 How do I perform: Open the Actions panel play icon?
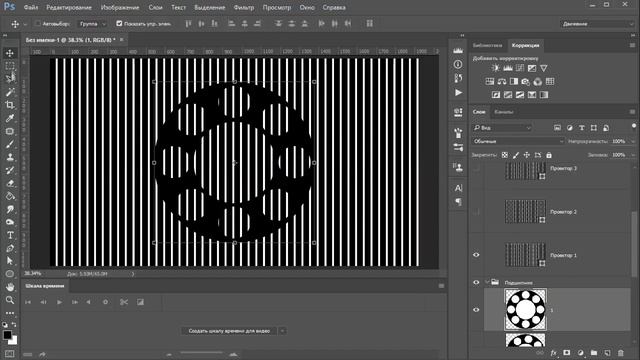point(458,93)
